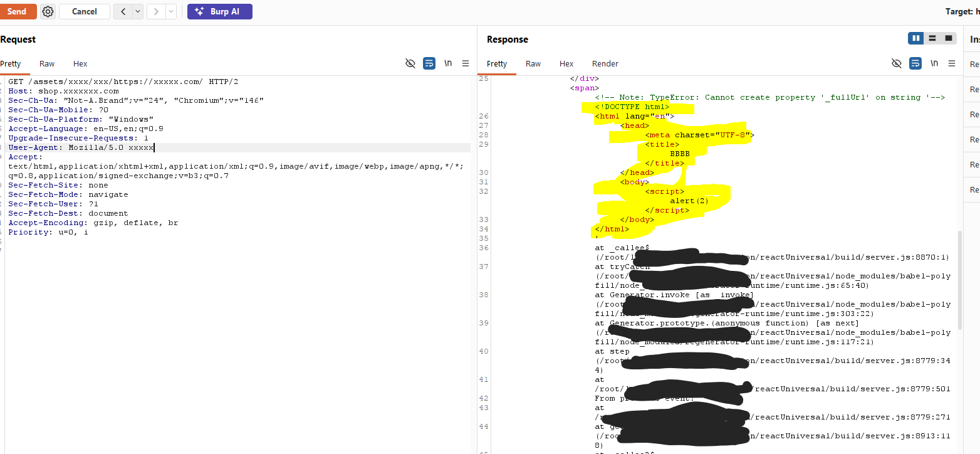Switch Request view to Raw tab
Screen dimensions: 980x454
click(47, 63)
